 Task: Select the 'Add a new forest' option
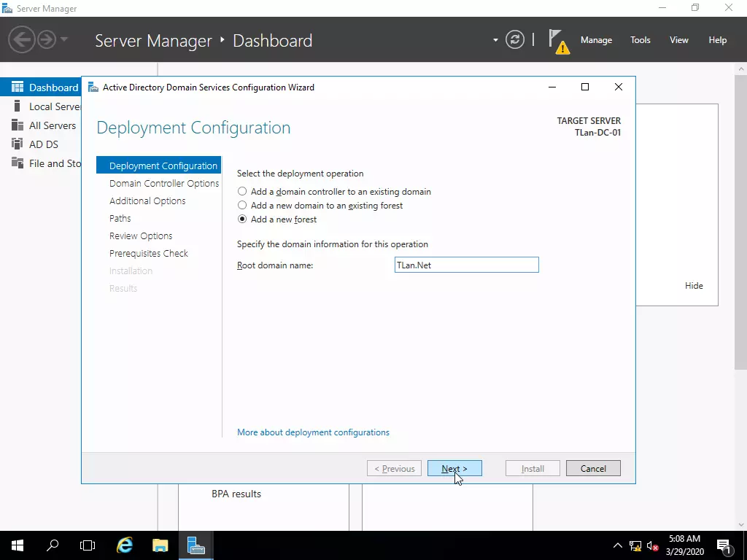click(276, 219)
